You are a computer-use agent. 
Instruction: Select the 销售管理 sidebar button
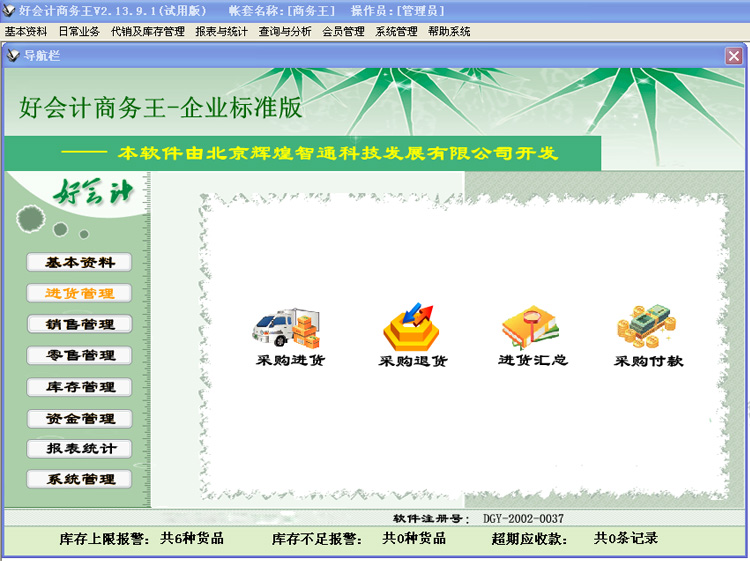tap(79, 324)
